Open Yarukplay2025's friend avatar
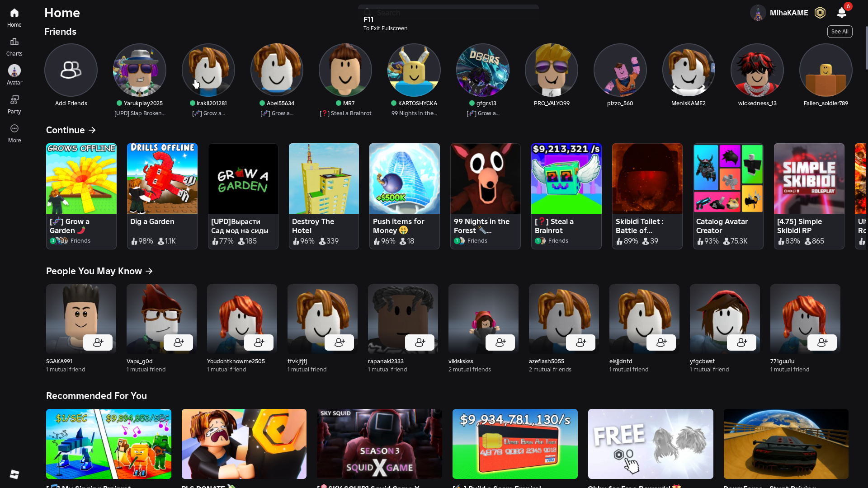Screen dimensions: 868x488 [x=140, y=70]
